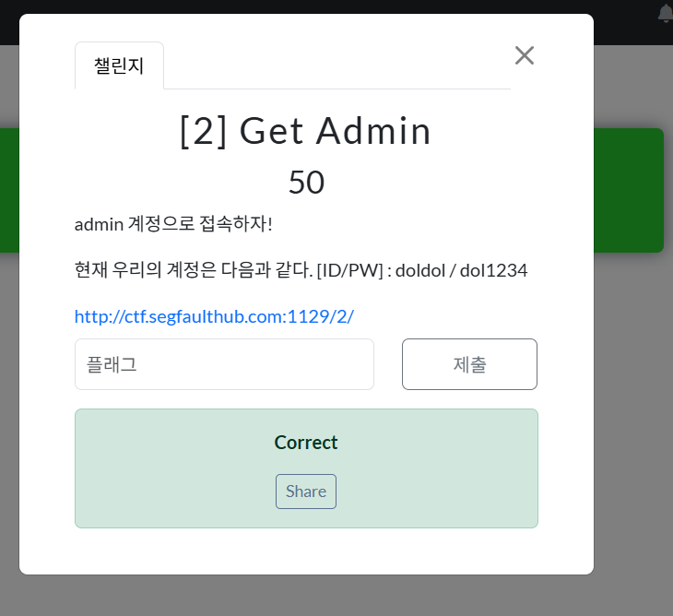Click the admin 계정으로 접속하자! description text
This screenshot has height=616, width=673.
pos(173,224)
